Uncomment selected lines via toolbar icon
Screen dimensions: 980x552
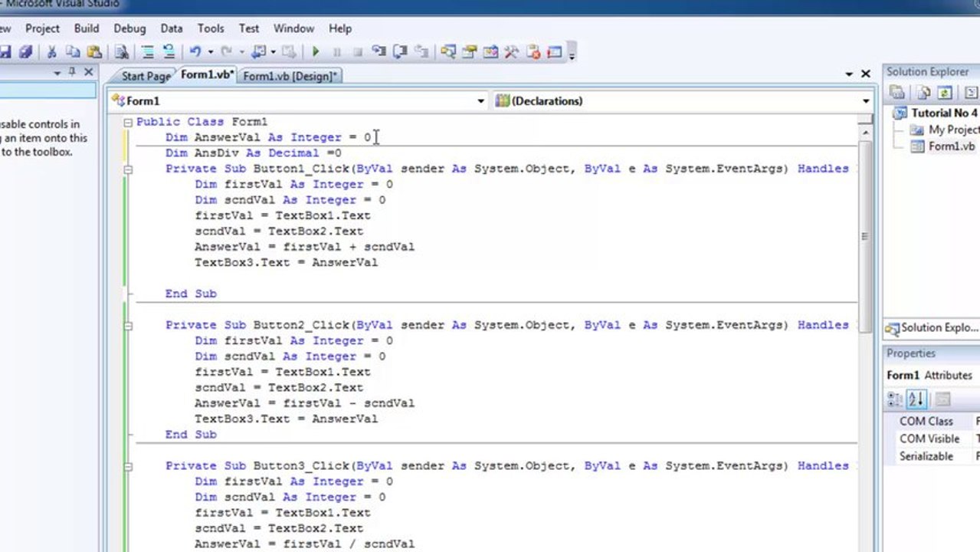pos(169,52)
